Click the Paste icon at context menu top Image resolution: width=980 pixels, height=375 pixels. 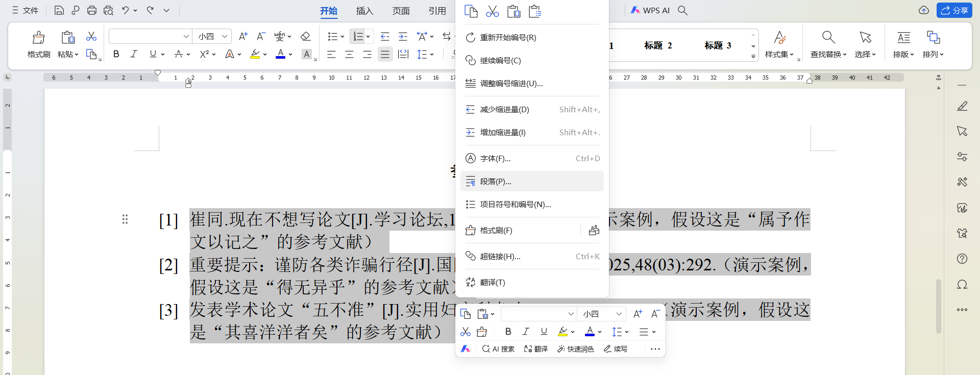click(x=513, y=11)
